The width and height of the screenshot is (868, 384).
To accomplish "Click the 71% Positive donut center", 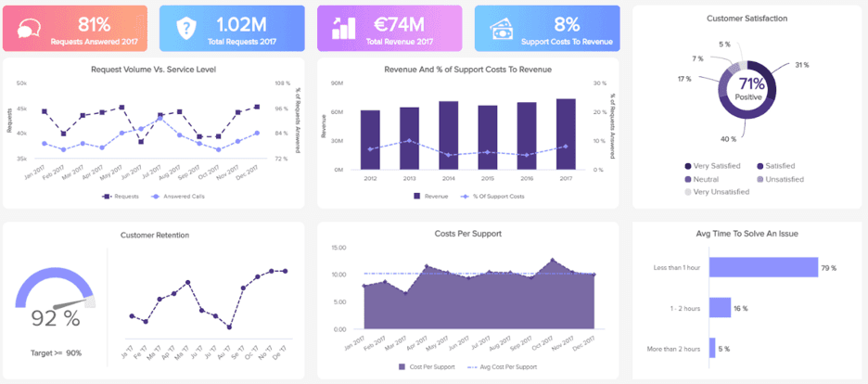I will (747, 90).
